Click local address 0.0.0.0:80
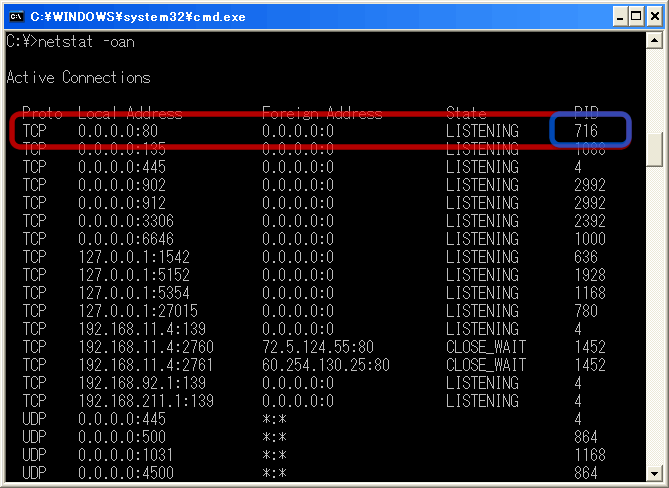The width and height of the screenshot is (669, 488). (117, 131)
